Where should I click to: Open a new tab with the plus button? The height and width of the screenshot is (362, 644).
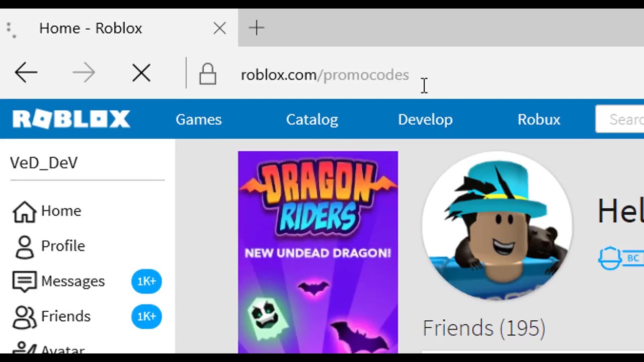(x=256, y=28)
